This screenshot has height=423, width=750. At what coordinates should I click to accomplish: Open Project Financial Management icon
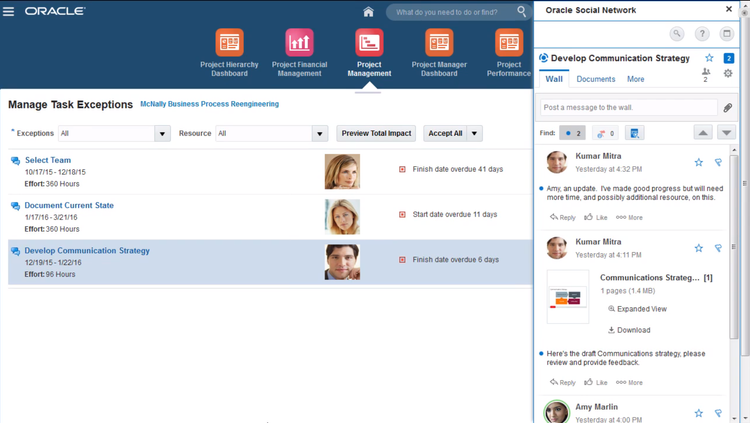pos(299,42)
